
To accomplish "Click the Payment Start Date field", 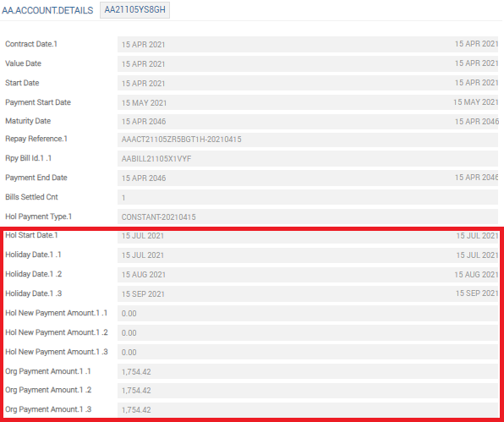I will point(308,102).
